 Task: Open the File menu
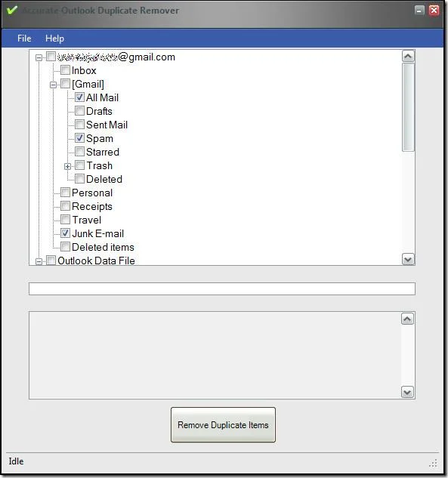24,39
